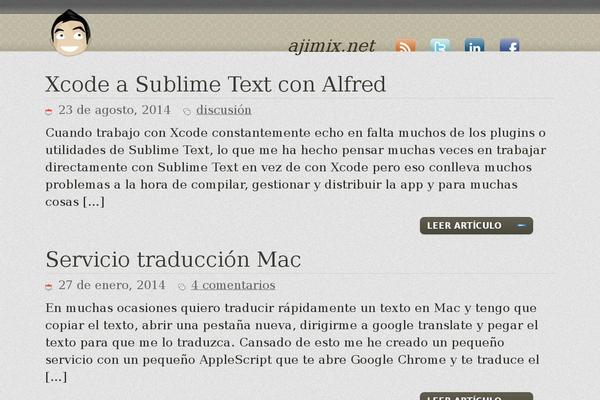Click the calendar icon beside '23 de agosto, 2014'

(x=49, y=111)
